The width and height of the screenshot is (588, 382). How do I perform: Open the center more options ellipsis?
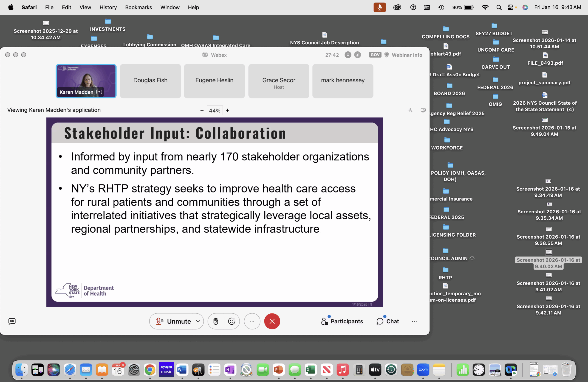pyautogui.click(x=252, y=321)
